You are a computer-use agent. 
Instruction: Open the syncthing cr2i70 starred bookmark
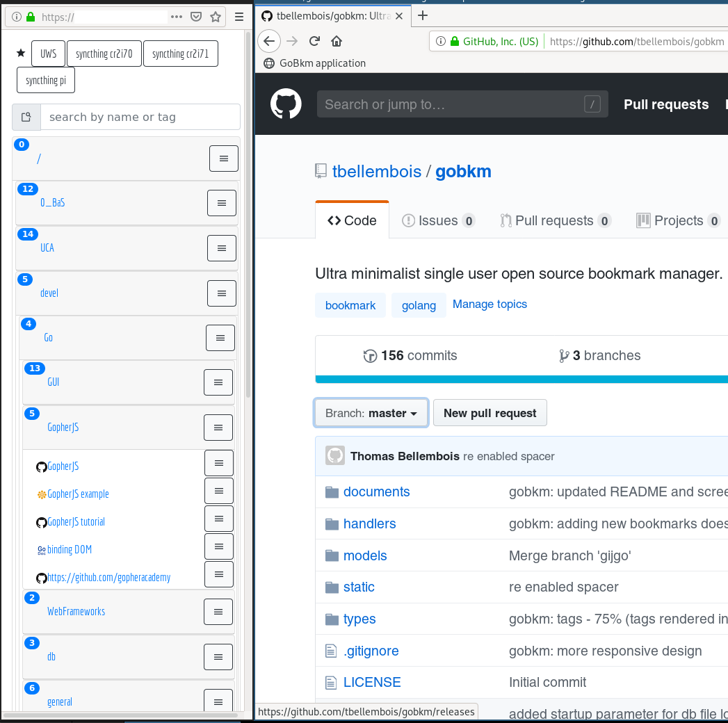pos(104,54)
